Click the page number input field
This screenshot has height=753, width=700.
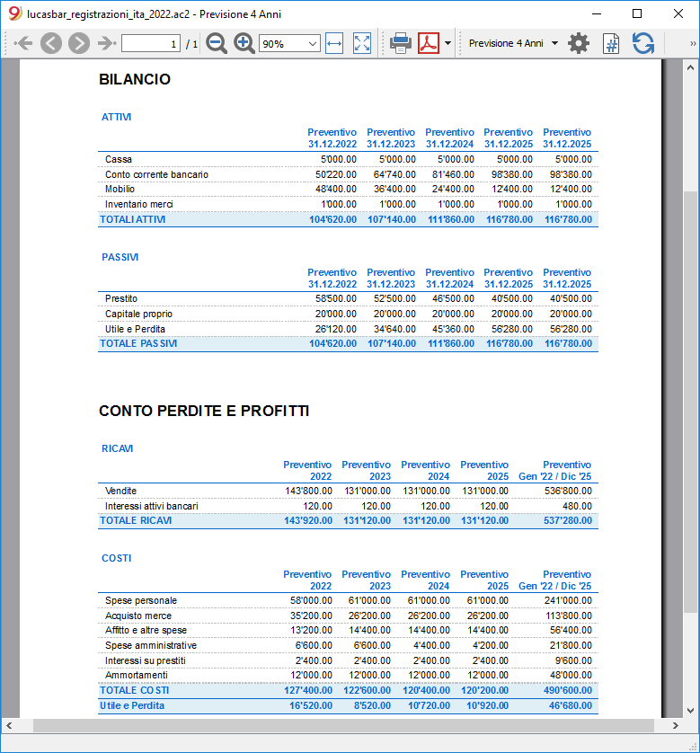point(151,44)
